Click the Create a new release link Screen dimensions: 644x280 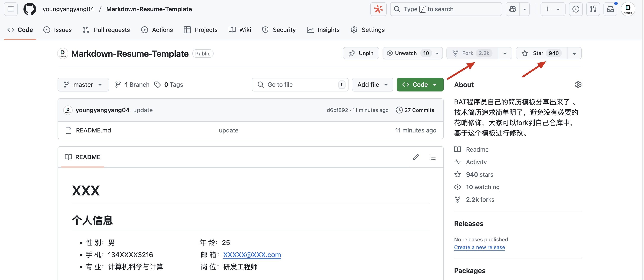coord(479,247)
